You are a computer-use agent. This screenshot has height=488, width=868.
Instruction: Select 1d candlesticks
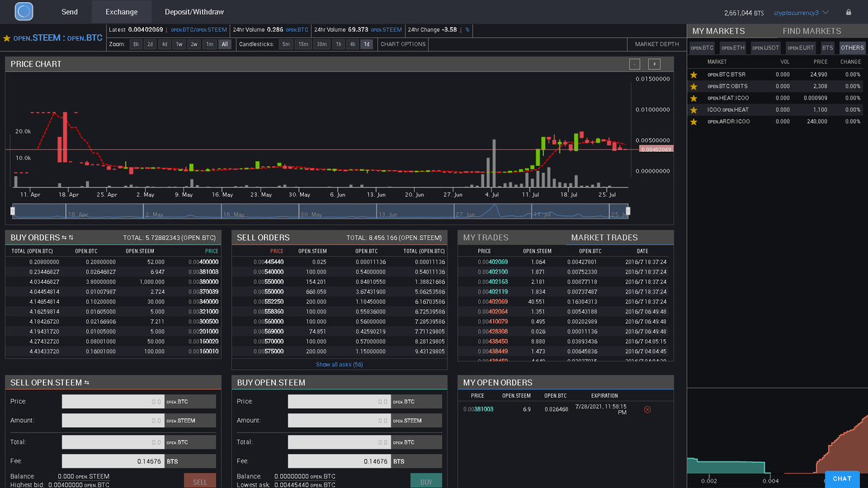click(366, 44)
